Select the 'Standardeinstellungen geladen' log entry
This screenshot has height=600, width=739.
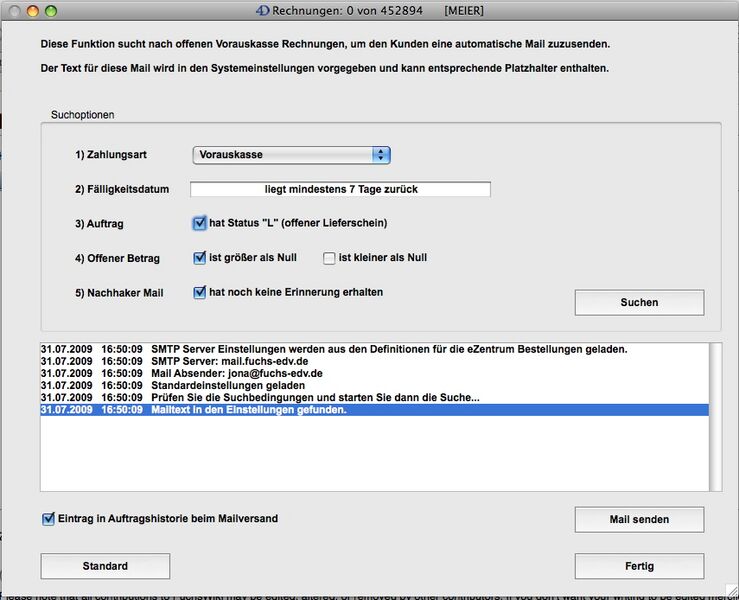[228, 385]
